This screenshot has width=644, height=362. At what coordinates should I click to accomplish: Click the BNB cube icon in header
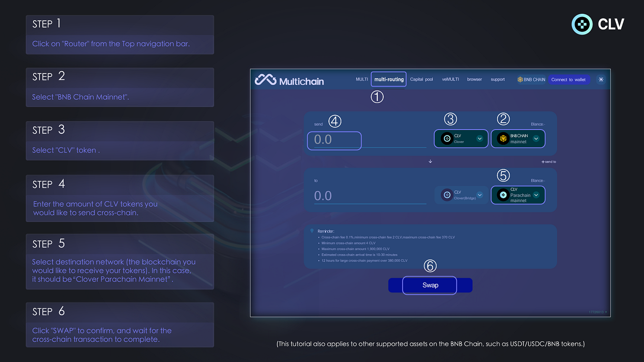pos(520,79)
